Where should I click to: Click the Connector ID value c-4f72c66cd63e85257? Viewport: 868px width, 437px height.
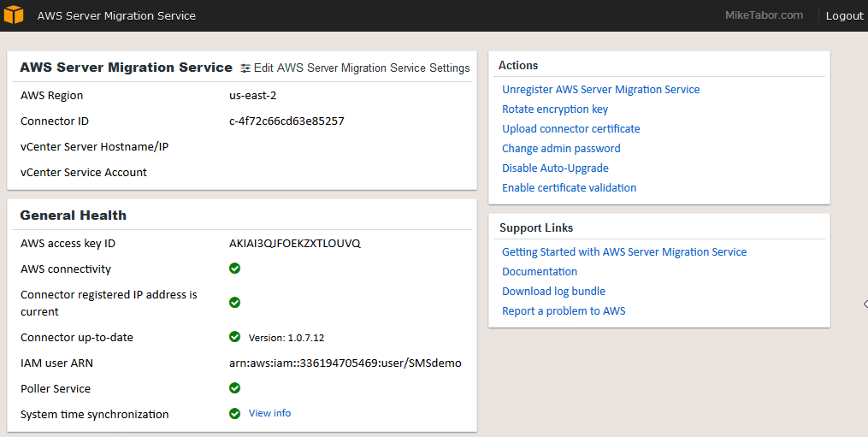click(x=286, y=121)
